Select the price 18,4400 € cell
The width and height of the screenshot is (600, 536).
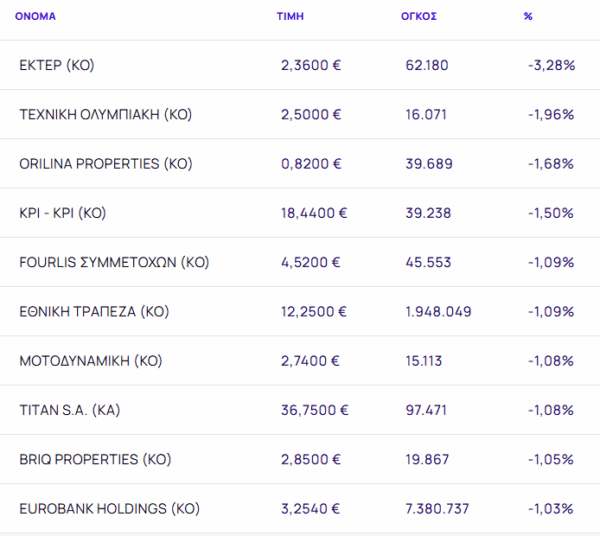pos(314,213)
